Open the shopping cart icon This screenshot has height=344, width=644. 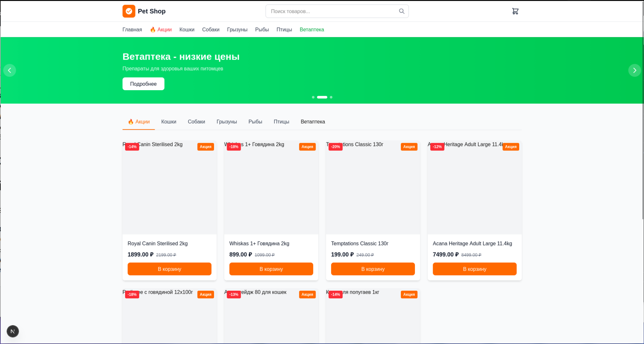pos(515,11)
